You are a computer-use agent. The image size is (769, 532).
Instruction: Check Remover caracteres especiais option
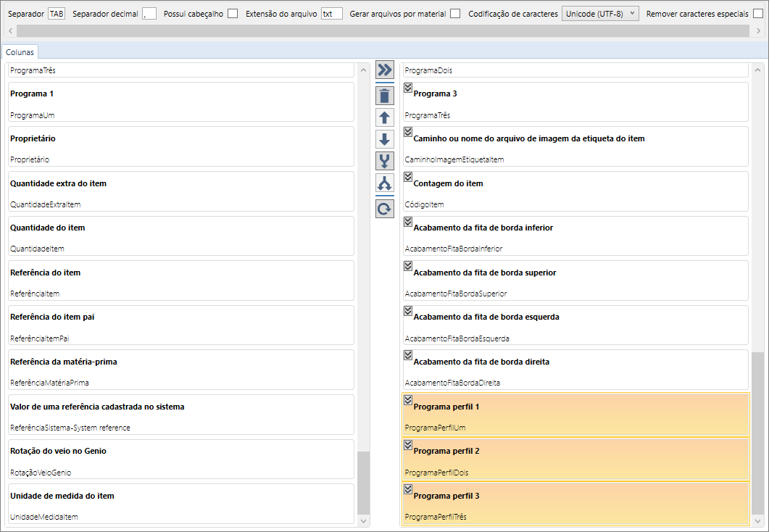pyautogui.click(x=758, y=14)
